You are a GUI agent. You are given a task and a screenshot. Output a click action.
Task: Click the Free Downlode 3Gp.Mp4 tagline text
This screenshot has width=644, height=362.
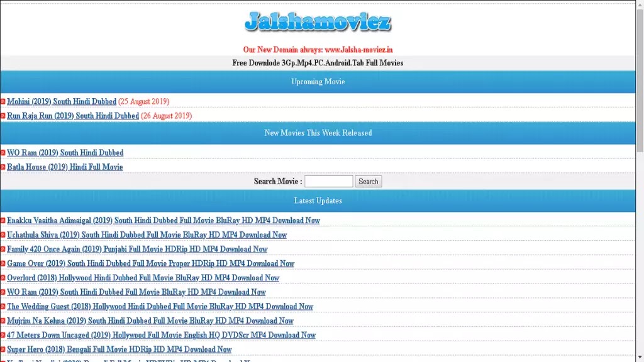[318, 63]
